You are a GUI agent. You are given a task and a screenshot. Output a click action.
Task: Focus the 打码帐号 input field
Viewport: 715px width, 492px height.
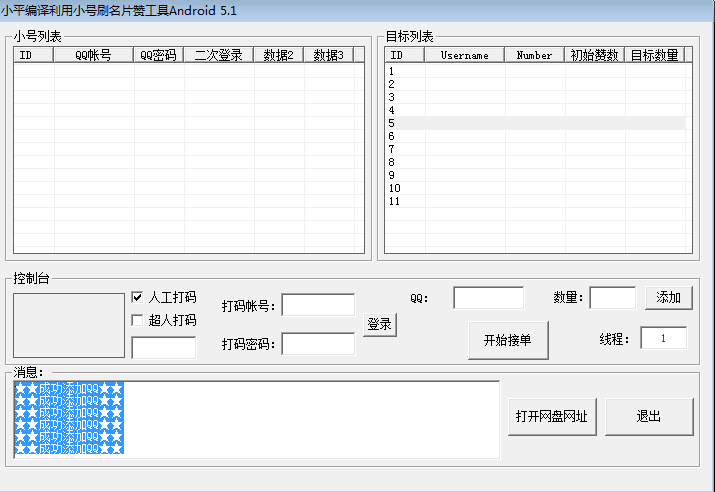(x=318, y=305)
